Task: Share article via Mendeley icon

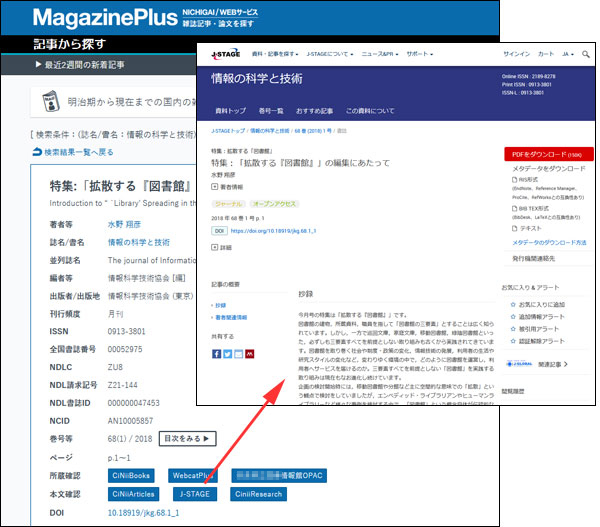Action: [x=250, y=353]
